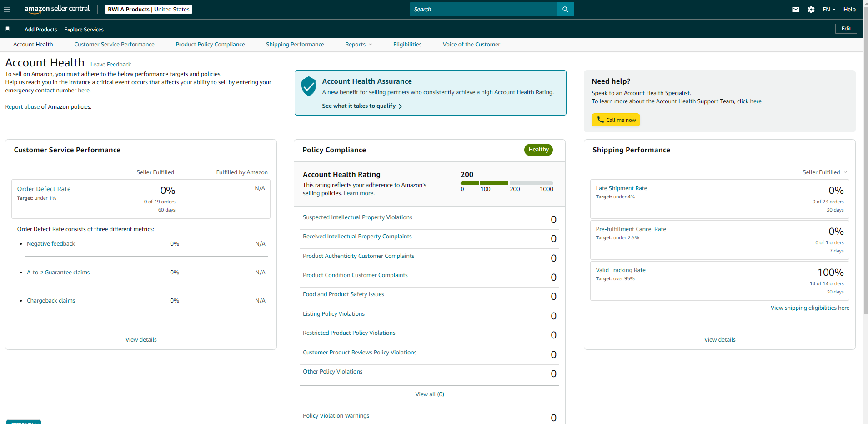
Task: Click the "0 of 19 orders" text
Action: pos(160,202)
